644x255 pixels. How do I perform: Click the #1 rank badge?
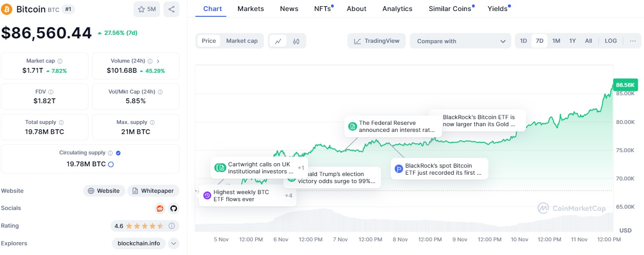pos(68,9)
